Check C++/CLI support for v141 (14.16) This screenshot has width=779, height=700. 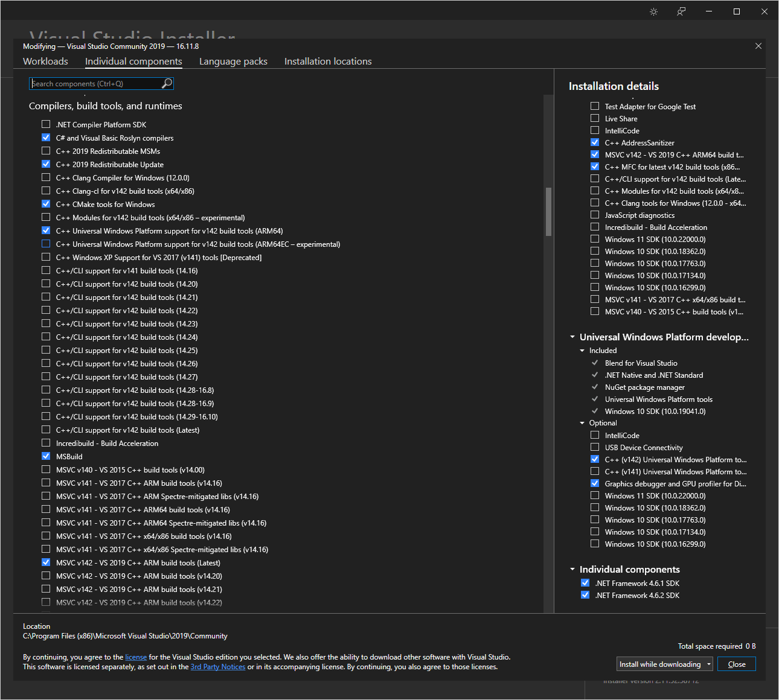click(x=46, y=270)
